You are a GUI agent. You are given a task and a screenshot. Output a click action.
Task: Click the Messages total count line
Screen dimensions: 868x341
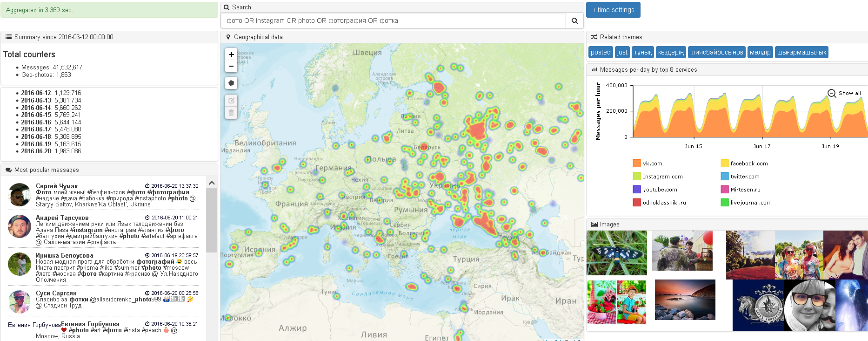click(52, 68)
